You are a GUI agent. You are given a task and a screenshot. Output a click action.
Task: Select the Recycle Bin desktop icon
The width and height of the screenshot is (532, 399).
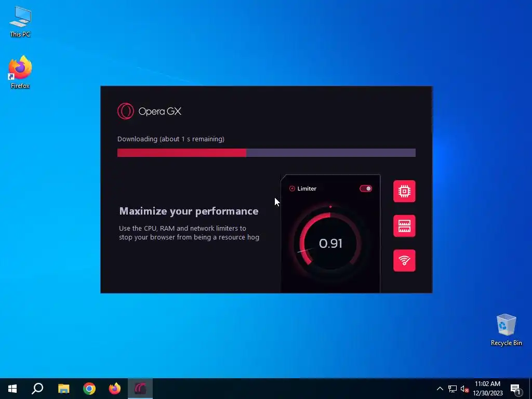(x=506, y=330)
